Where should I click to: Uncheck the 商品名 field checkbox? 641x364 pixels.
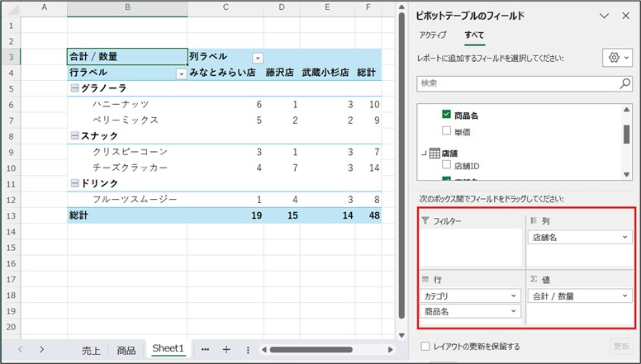[x=446, y=114]
